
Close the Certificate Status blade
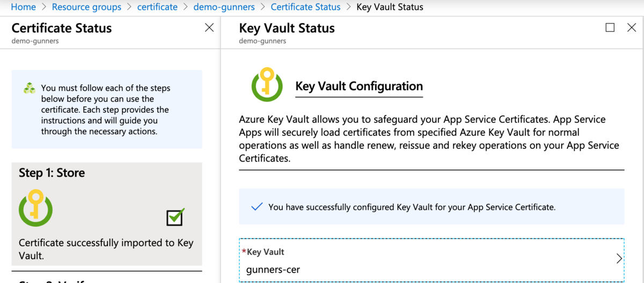pyautogui.click(x=209, y=28)
